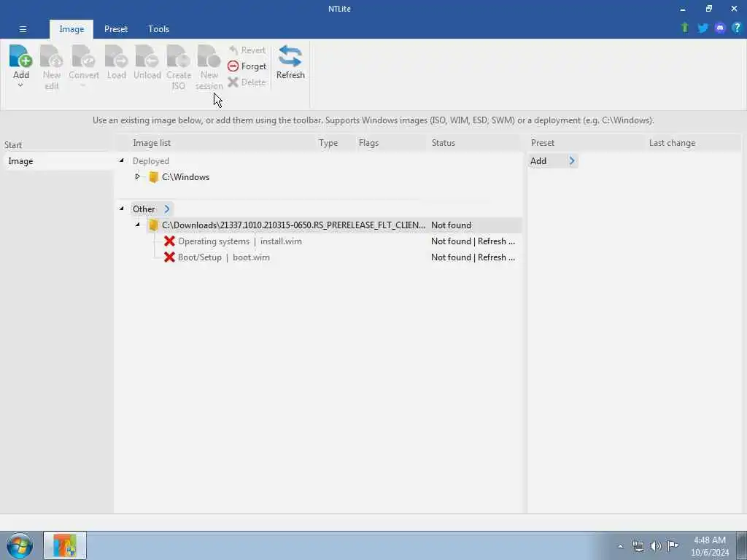Viewport: 747px width, 560px height.
Task: Click the Flags column header
Action: tap(368, 143)
